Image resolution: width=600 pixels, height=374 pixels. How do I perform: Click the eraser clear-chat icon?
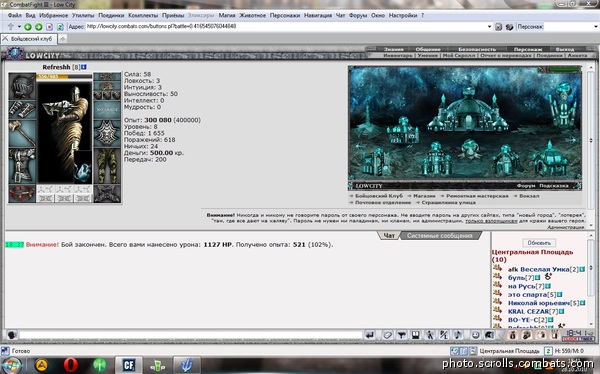(x=387, y=335)
